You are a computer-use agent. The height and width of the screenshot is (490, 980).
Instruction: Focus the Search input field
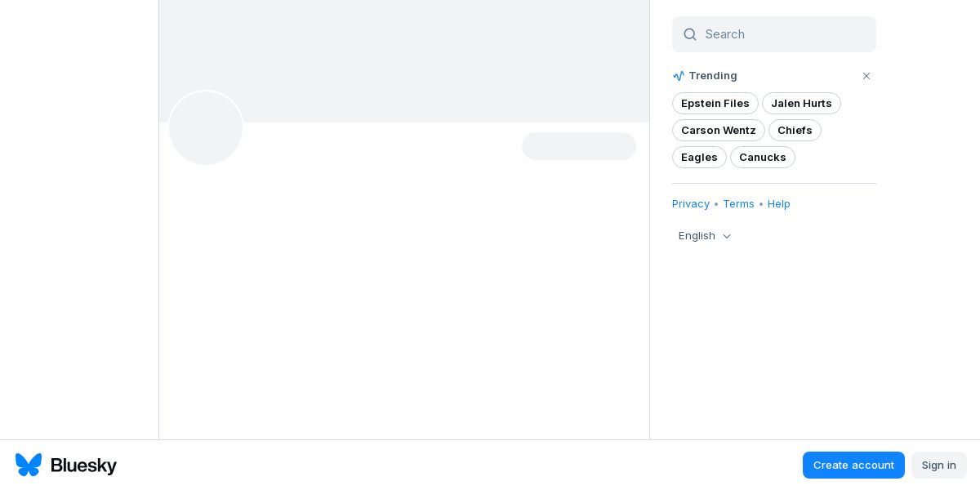pos(784,34)
